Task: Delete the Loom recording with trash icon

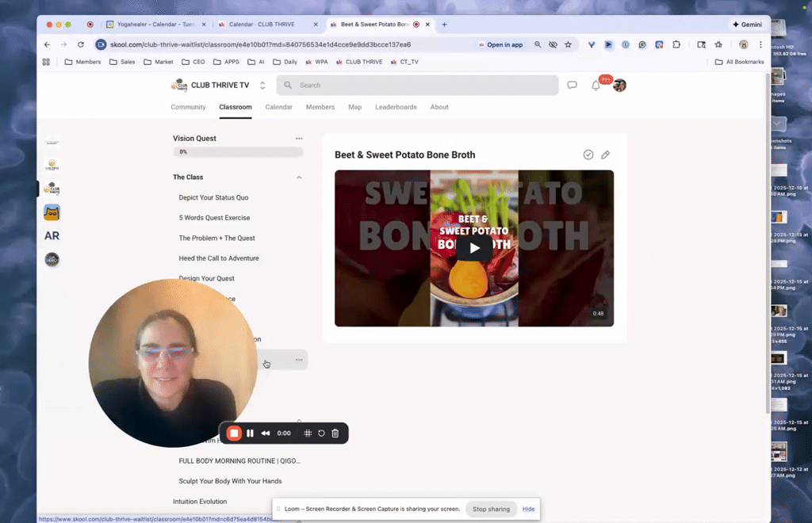Action: 335,433
